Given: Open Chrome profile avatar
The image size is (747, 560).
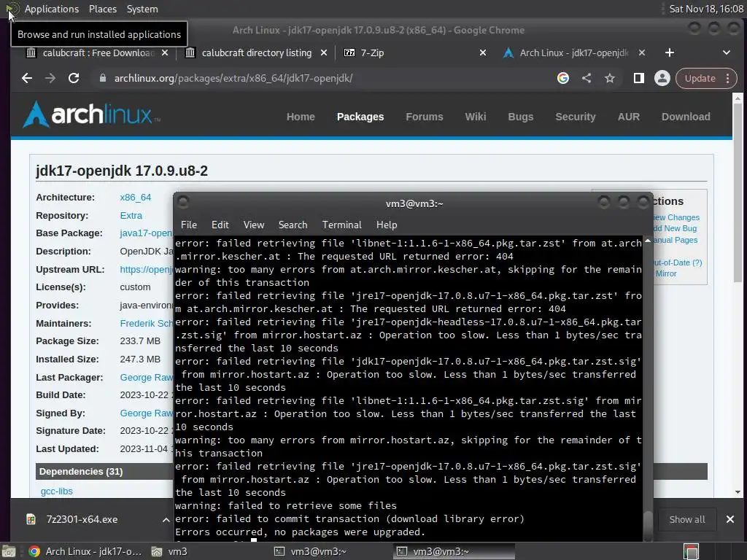Looking at the screenshot, I should coord(662,78).
